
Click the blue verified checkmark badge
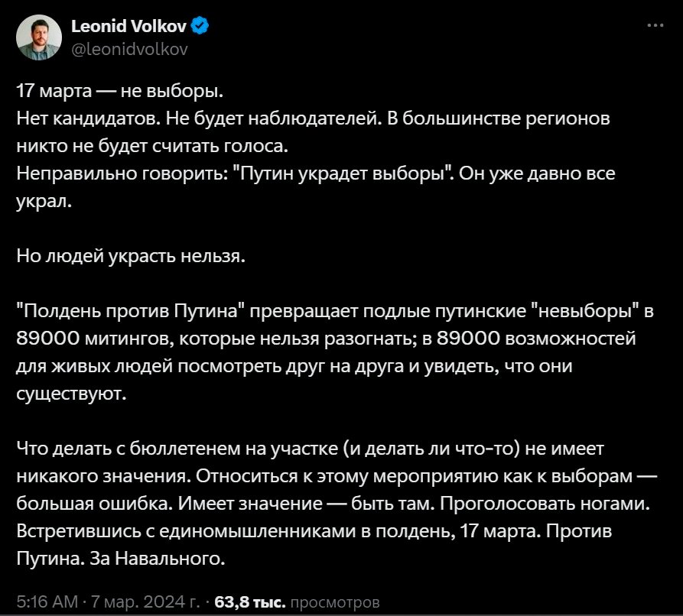pos(200,27)
